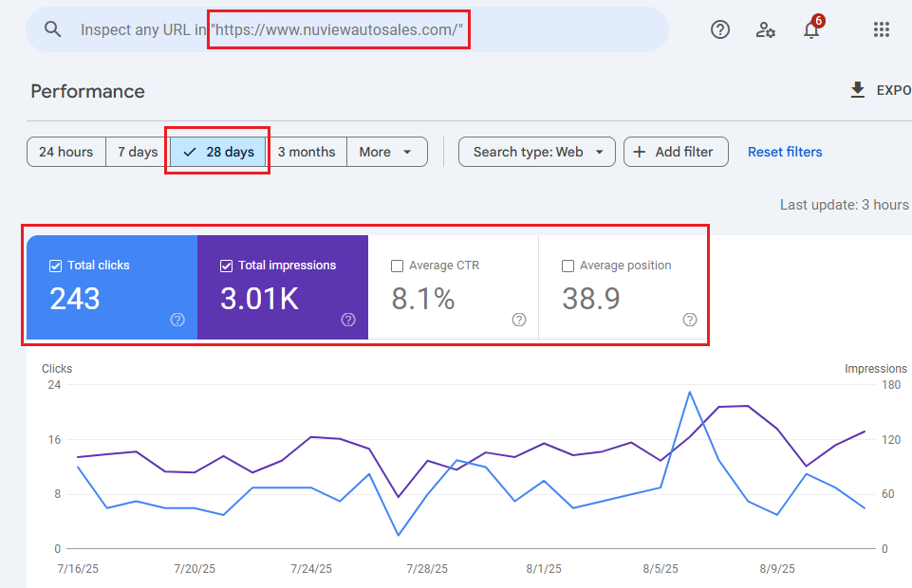Enable the Average CTR checkbox
Screen dimensions: 912x588
(x=397, y=266)
